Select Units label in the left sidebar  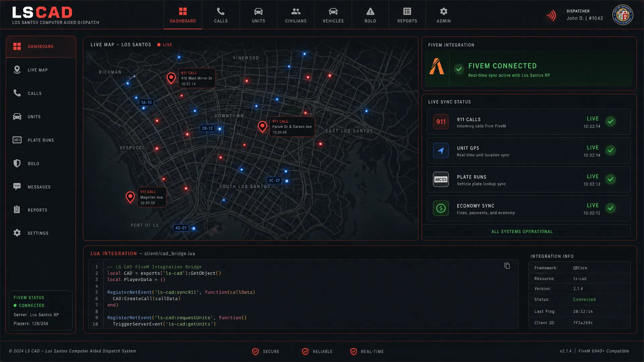34,117
